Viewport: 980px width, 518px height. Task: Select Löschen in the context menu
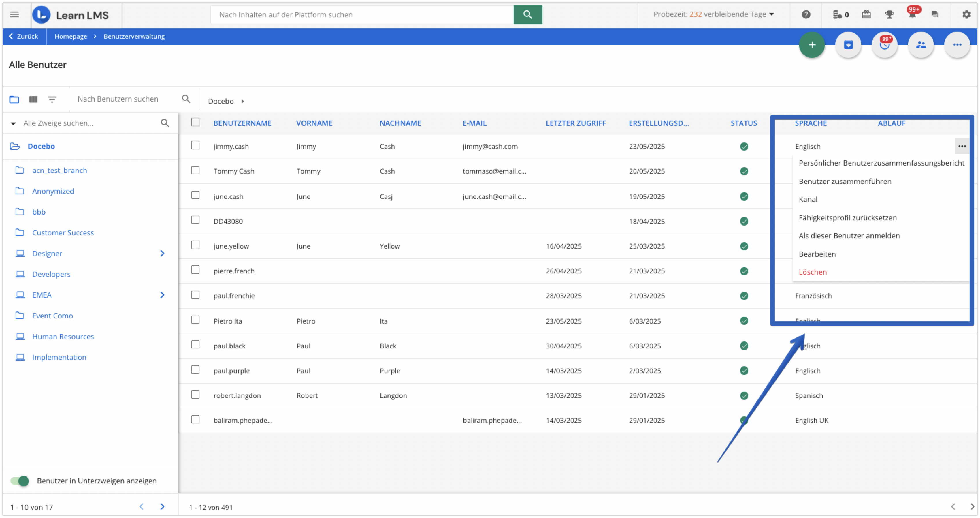813,272
